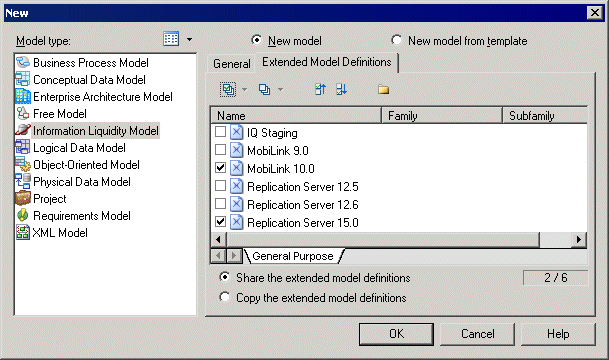Click the Conceptual Data Model icon
This screenshot has height=360, width=609.
click(x=23, y=80)
